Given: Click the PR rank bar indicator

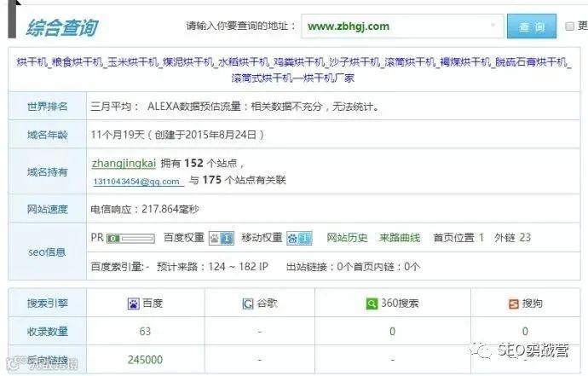Looking at the screenshot, I should pyautogui.click(x=130, y=238).
